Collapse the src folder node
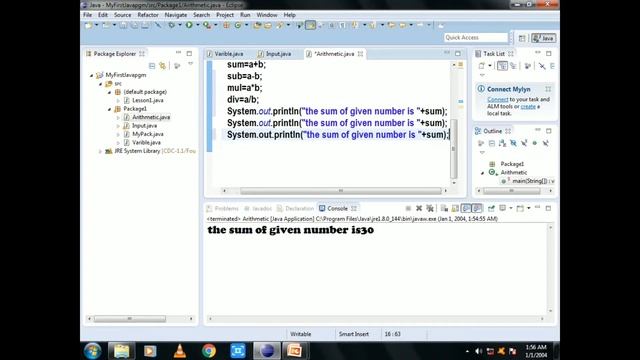 pyautogui.click(x=100, y=84)
